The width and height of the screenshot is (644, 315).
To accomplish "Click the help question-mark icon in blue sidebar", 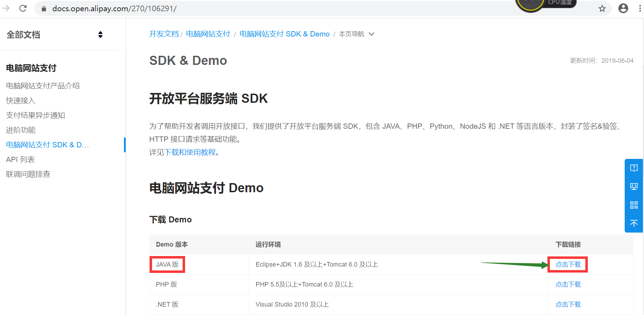I will pyautogui.click(x=634, y=168).
